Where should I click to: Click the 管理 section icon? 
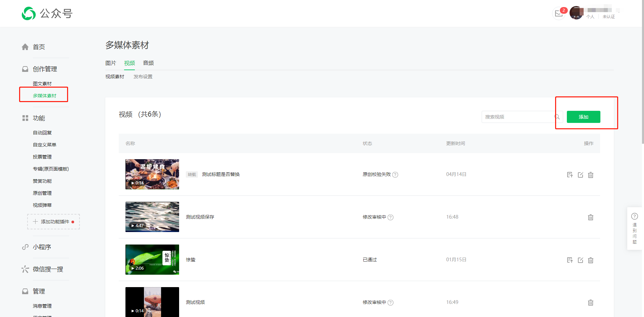pos(25,291)
